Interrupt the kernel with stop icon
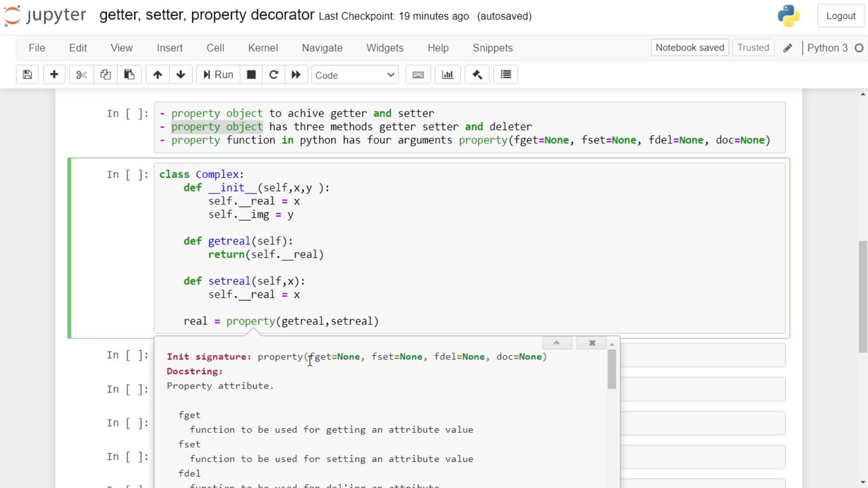Viewport: 868px width, 488px height. (x=251, y=75)
